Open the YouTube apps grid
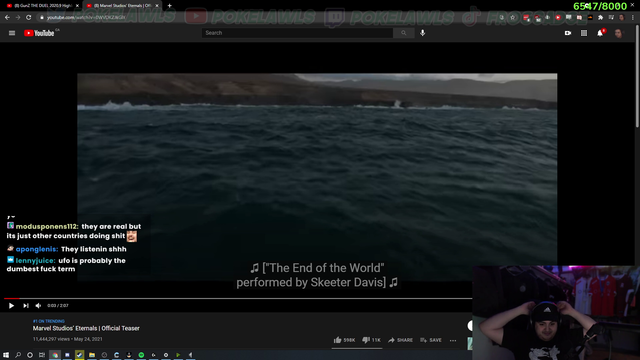This screenshot has height=360, width=640. [584, 33]
